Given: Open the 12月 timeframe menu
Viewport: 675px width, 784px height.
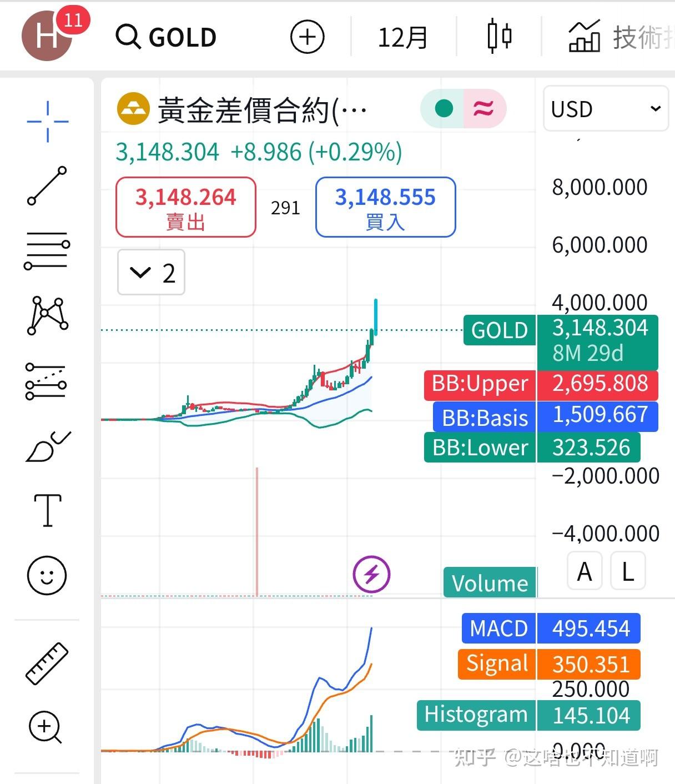Looking at the screenshot, I should coord(403,36).
